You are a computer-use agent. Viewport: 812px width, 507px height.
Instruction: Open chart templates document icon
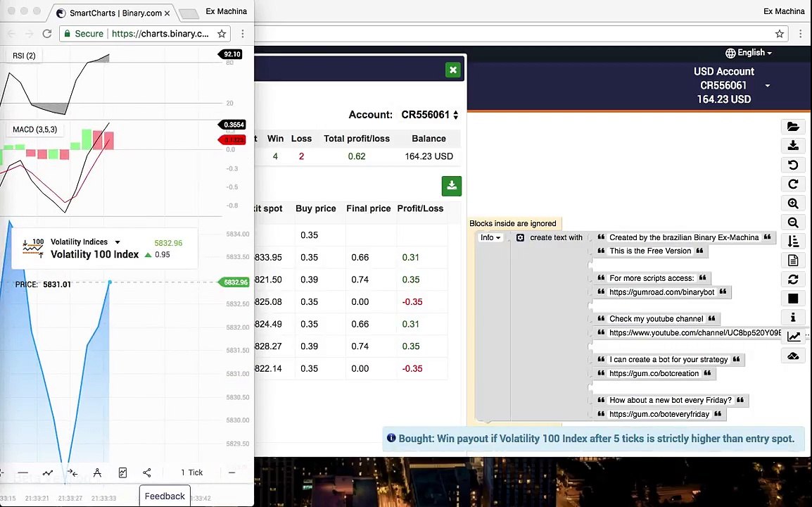[x=122, y=472]
